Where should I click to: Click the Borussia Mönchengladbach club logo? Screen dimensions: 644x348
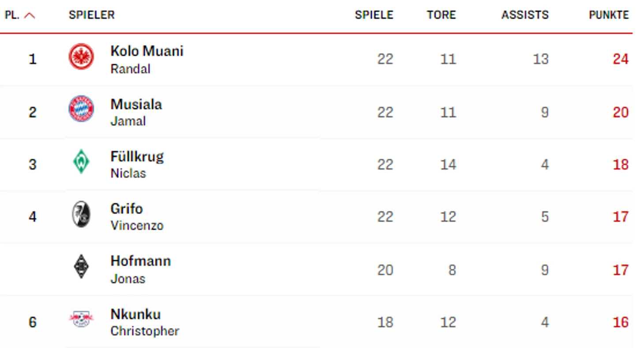[x=81, y=266]
